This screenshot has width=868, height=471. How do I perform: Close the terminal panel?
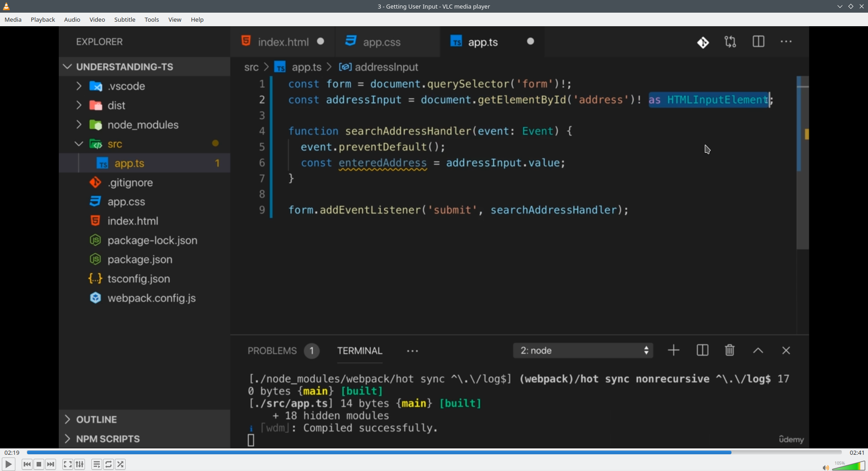(x=786, y=351)
